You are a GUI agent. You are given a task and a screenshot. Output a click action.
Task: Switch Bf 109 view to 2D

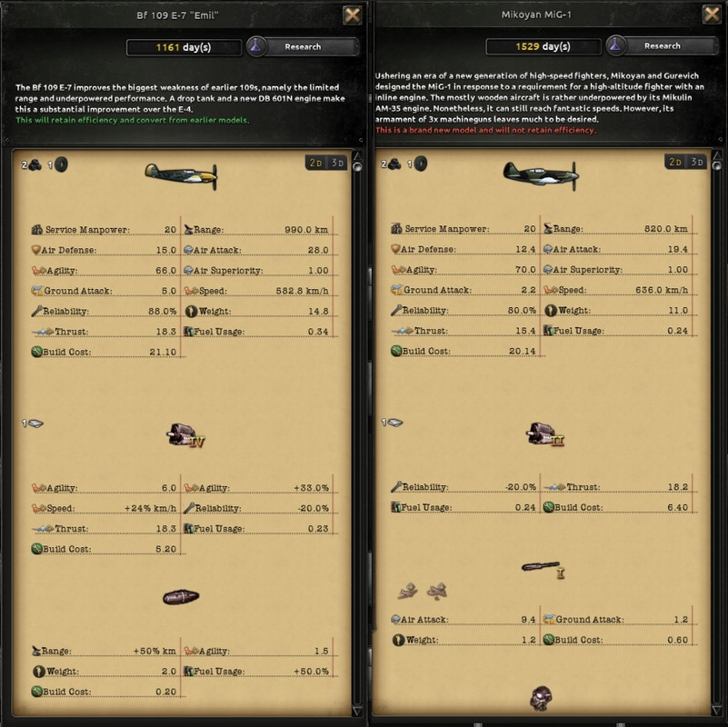pyautogui.click(x=315, y=163)
